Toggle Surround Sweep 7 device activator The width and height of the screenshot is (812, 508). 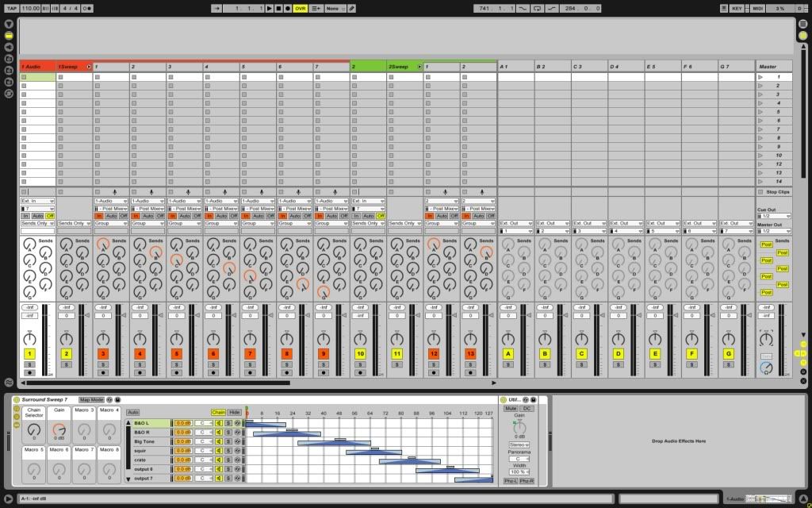point(17,400)
